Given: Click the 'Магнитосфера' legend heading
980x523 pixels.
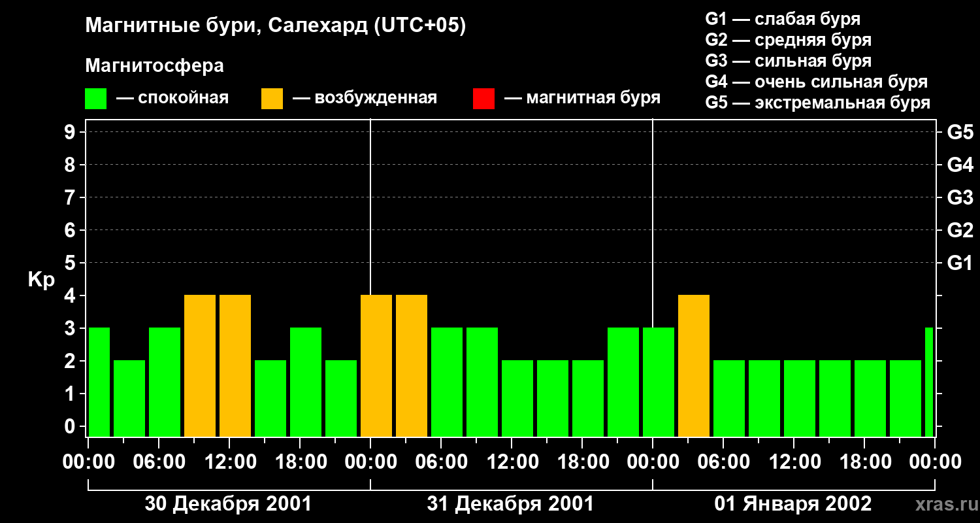Looking at the screenshot, I should point(155,66).
